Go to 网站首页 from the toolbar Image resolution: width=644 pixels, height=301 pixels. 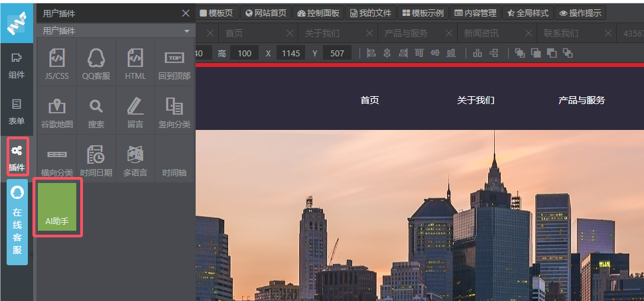(x=266, y=13)
